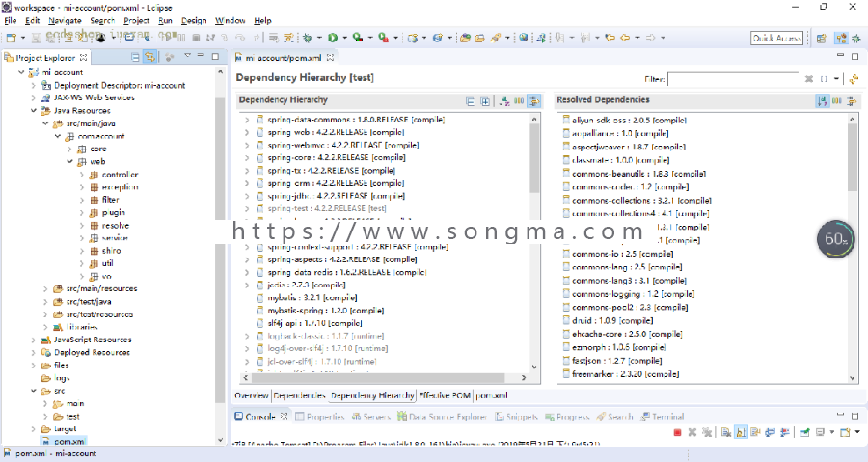Switch to the pom.xml source tab
Screen dimensions: 868x462
coord(492,395)
